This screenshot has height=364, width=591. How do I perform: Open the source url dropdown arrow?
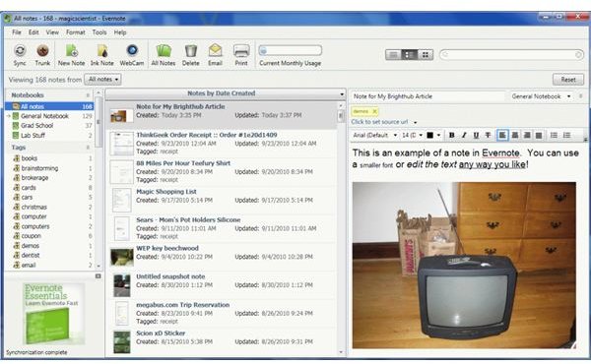tap(416, 122)
